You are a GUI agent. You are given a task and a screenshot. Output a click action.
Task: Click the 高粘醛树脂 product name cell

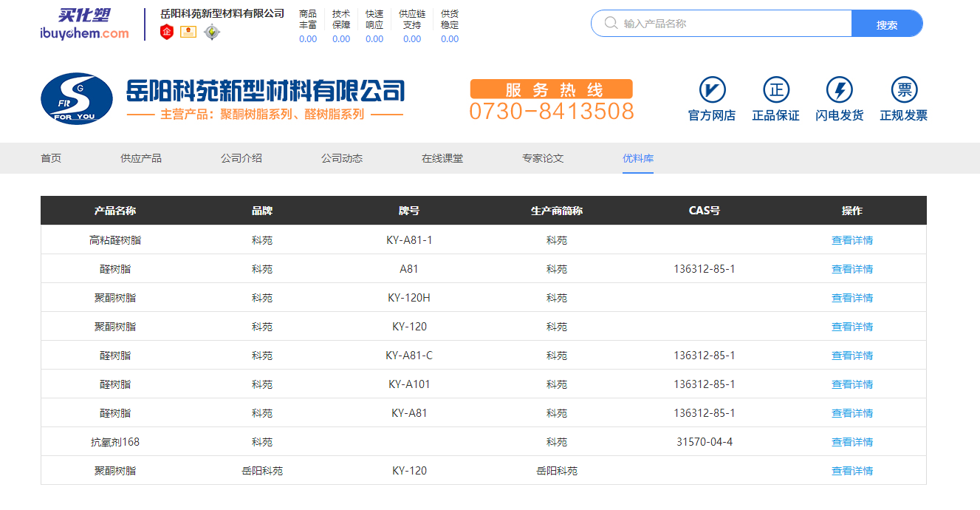tap(115, 240)
